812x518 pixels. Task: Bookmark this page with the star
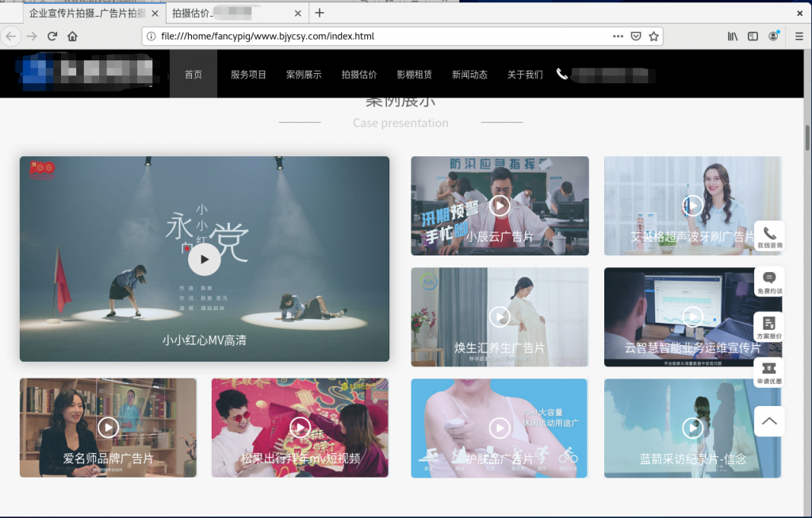[653, 36]
